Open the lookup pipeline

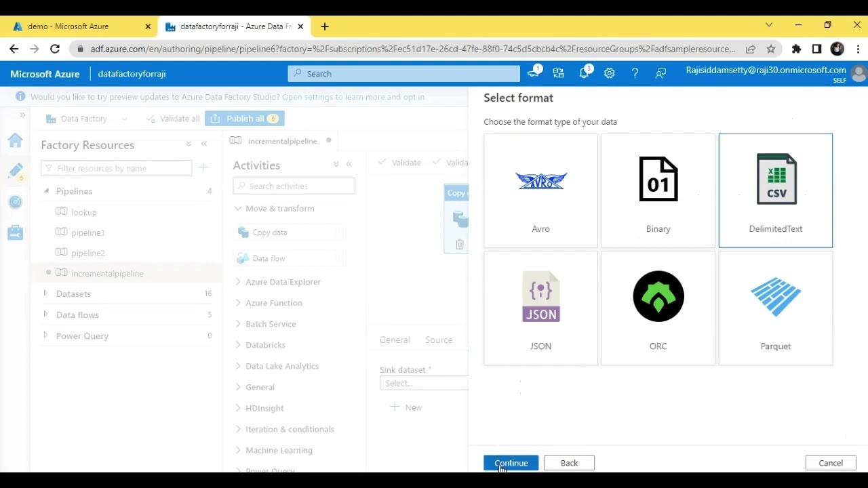click(84, 212)
